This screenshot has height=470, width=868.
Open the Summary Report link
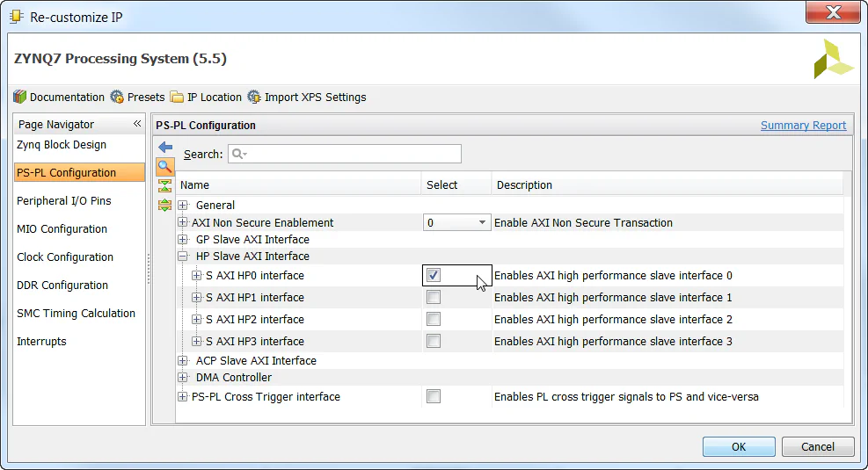(x=803, y=126)
